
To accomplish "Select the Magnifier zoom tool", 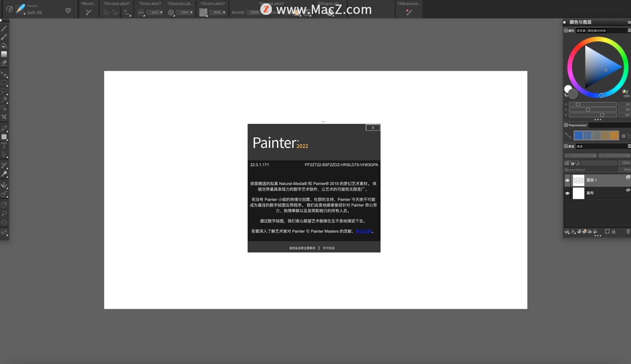I will (4, 214).
